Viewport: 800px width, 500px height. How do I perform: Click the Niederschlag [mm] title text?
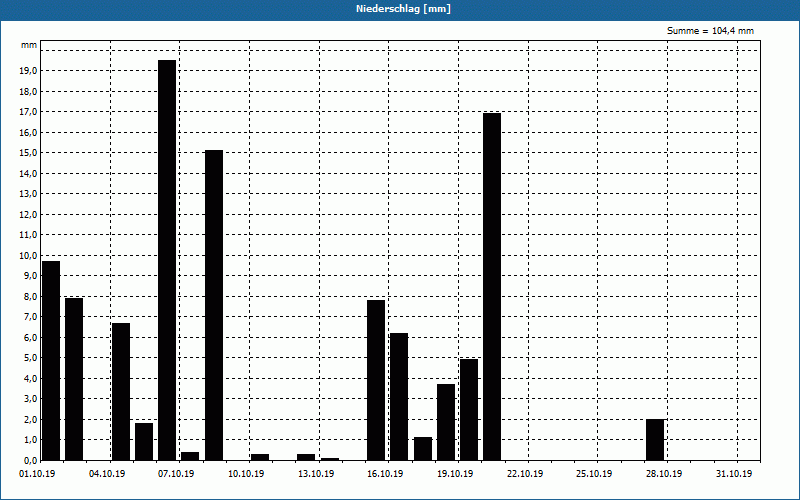click(x=403, y=9)
